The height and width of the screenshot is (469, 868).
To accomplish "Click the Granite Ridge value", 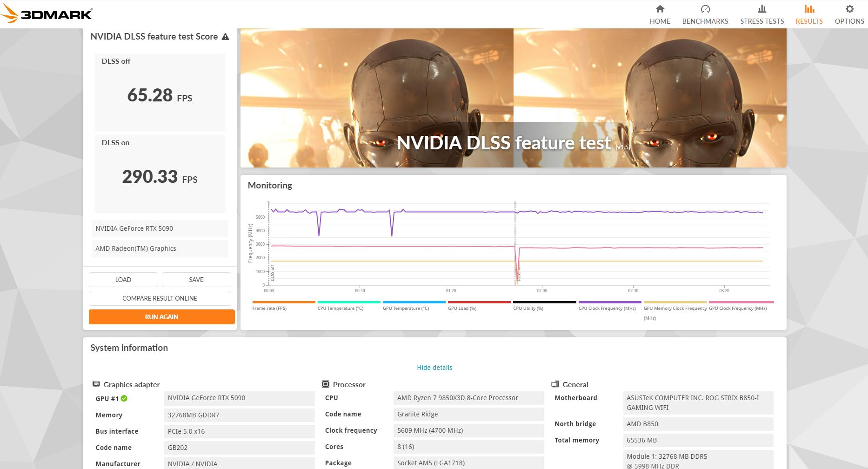I will [x=469, y=414].
